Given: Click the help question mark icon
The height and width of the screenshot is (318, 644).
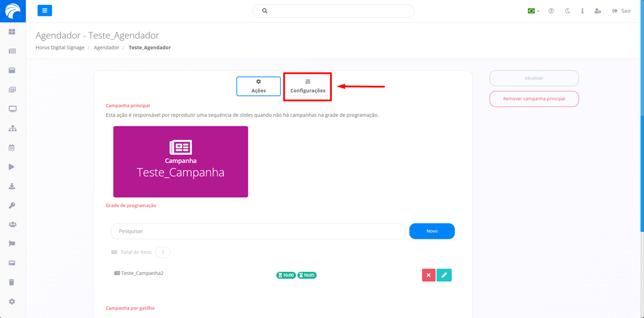Looking at the screenshot, I should pyautogui.click(x=551, y=11).
